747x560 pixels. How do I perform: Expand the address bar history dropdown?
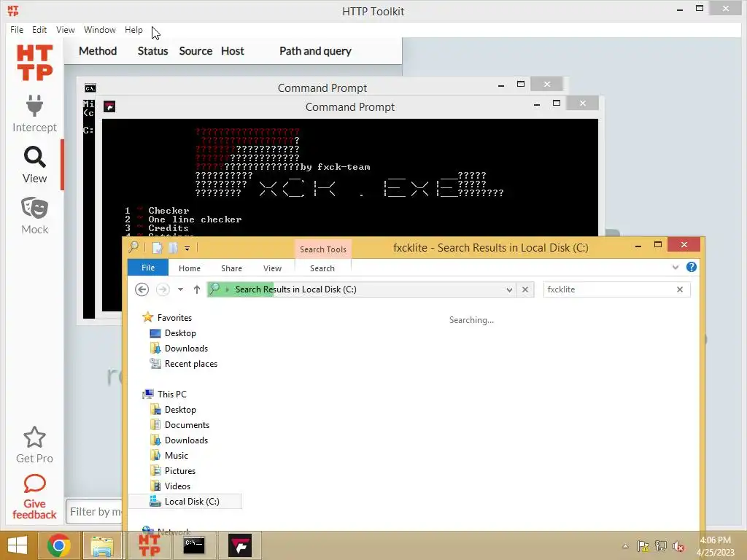pyautogui.click(x=509, y=289)
